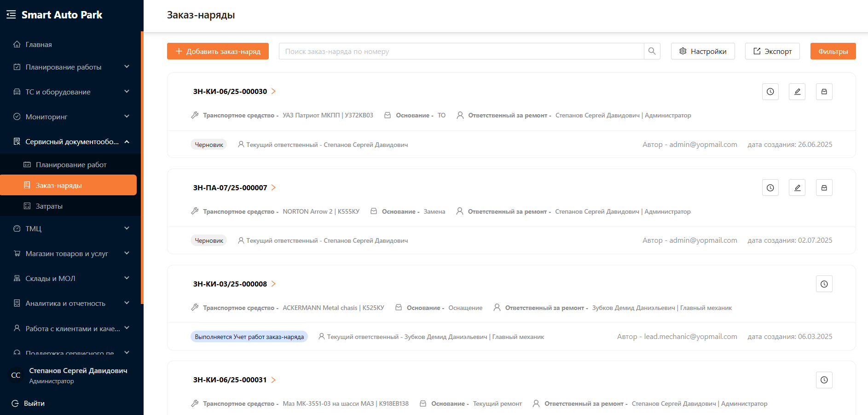
Task: Open the Фильтры panel button
Action: 833,51
